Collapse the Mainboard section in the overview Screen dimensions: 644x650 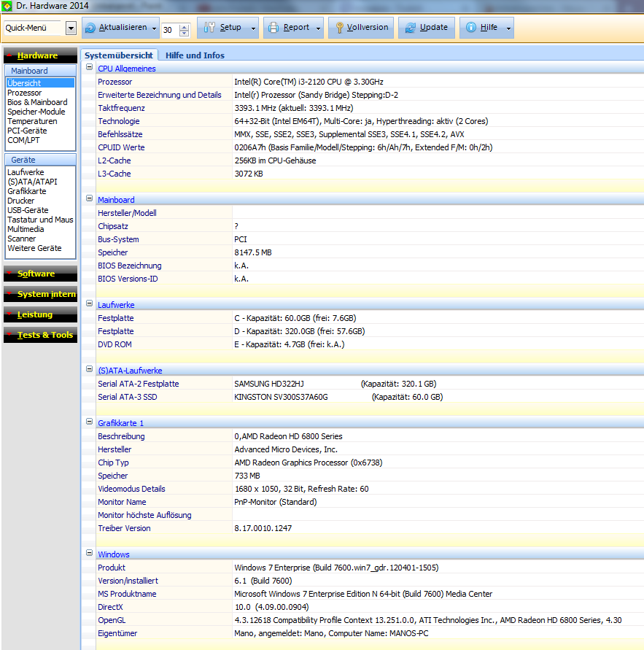[x=89, y=198]
